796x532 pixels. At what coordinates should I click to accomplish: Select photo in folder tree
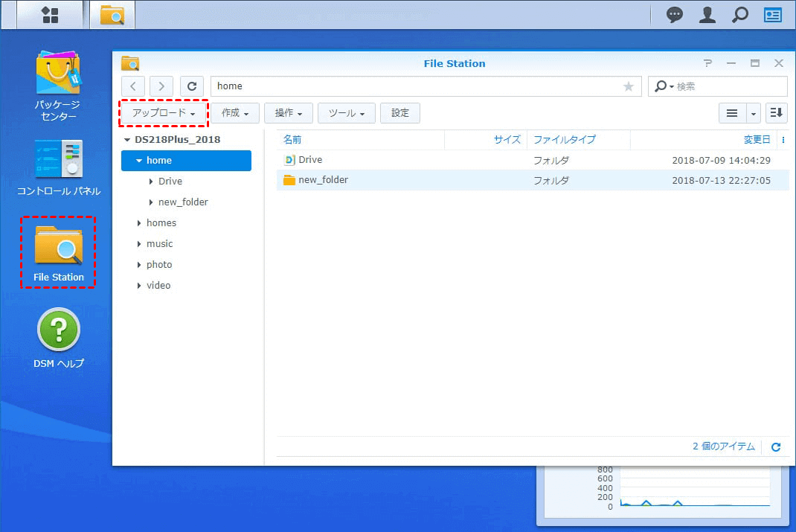pos(159,264)
